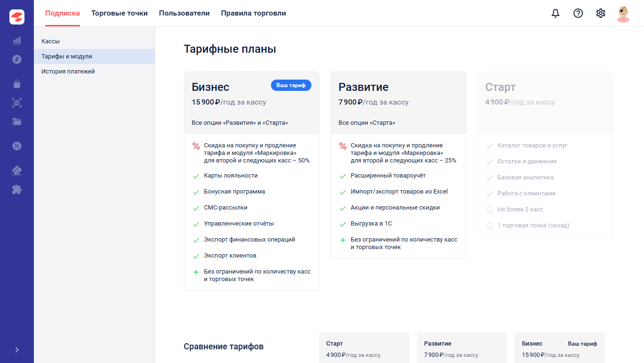This screenshot has height=363, width=644.
Task: Click the СМС-рассылки feature
Action: [226, 208]
